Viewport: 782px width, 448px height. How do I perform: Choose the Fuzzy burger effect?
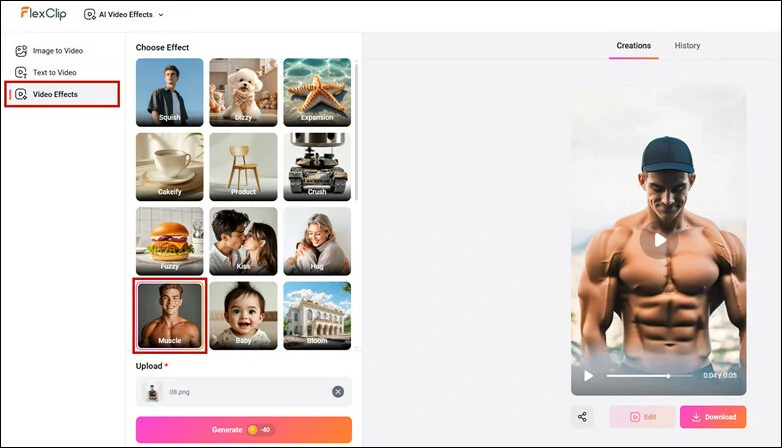tap(170, 241)
